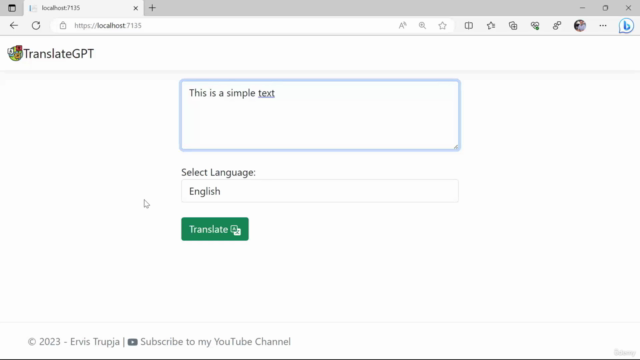
Task: Open the Favorites list icon
Action: pos(491,25)
